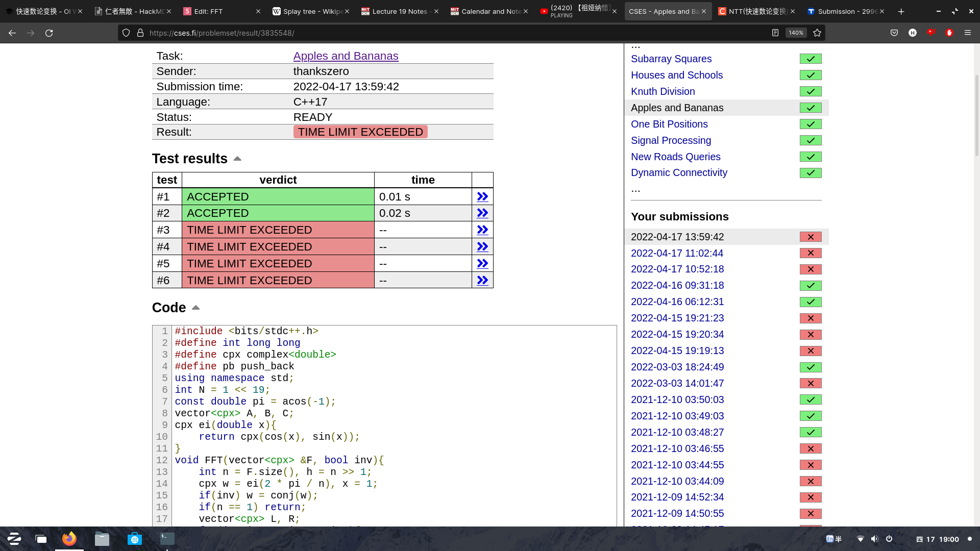980x551 pixels.
Task: Open Firefox from the taskbar
Action: [69, 539]
